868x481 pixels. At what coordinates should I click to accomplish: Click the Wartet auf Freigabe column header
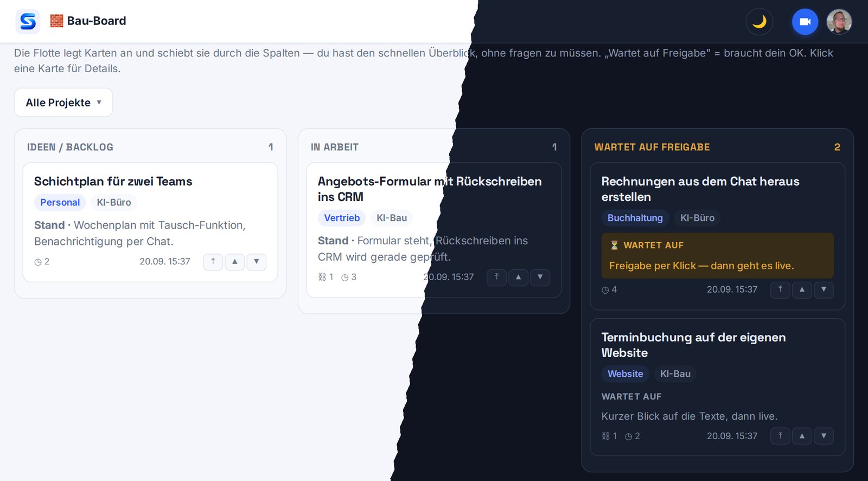pos(652,147)
